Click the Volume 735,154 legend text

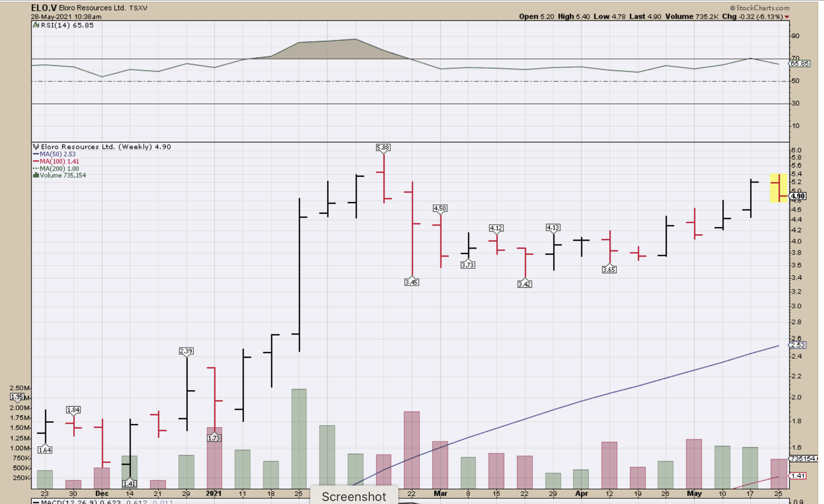[63, 175]
